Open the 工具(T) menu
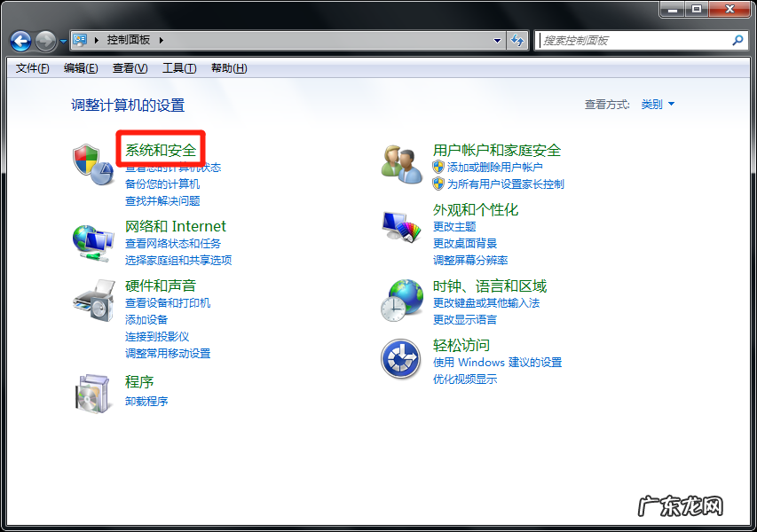Viewport: 757px width, 532px height. coord(179,68)
